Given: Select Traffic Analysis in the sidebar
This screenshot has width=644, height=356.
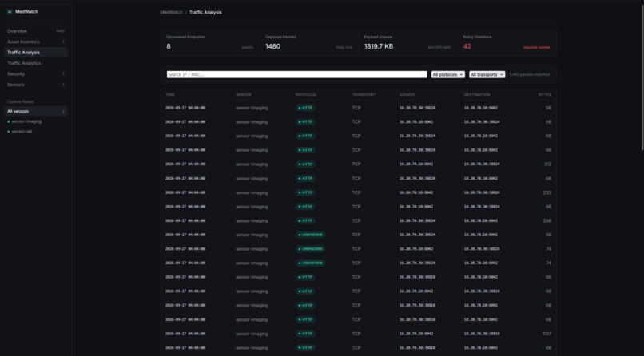Looking at the screenshot, I should (36, 53).
